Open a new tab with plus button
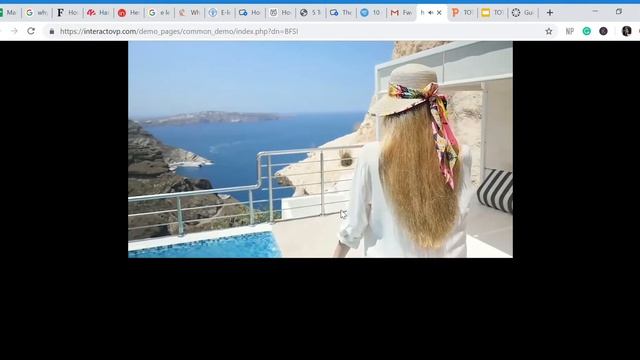 pyautogui.click(x=550, y=13)
